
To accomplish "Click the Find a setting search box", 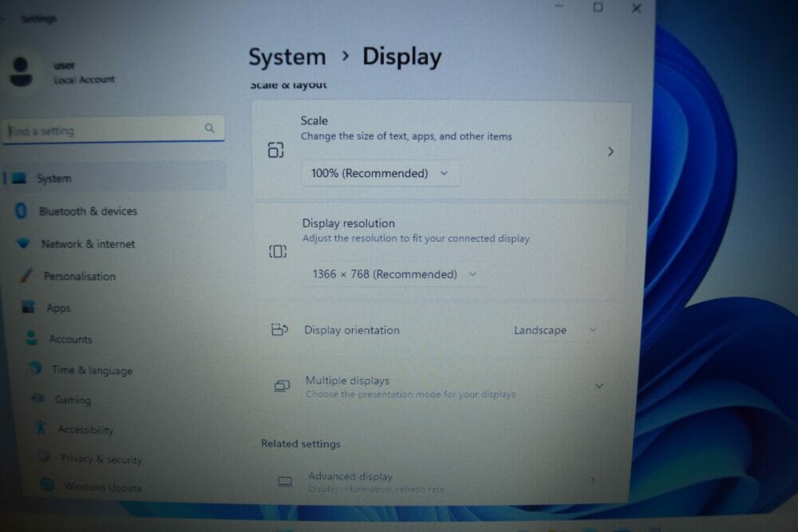I will tap(114, 130).
